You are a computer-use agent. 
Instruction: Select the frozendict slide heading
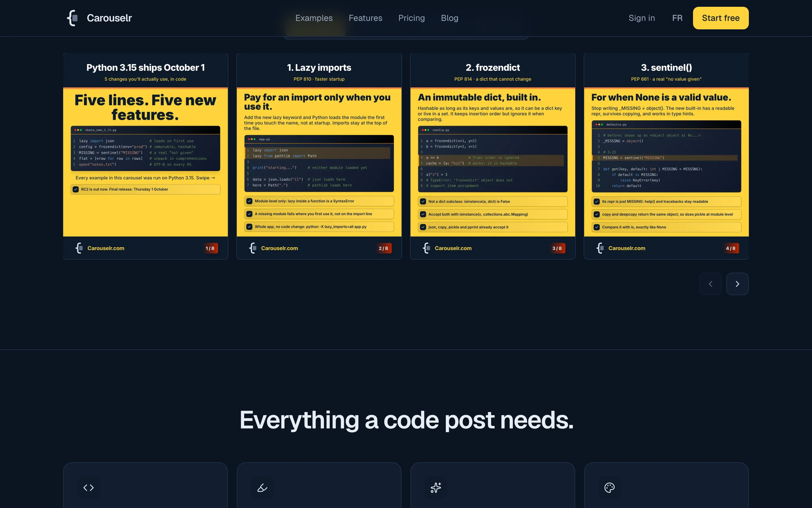coord(493,67)
